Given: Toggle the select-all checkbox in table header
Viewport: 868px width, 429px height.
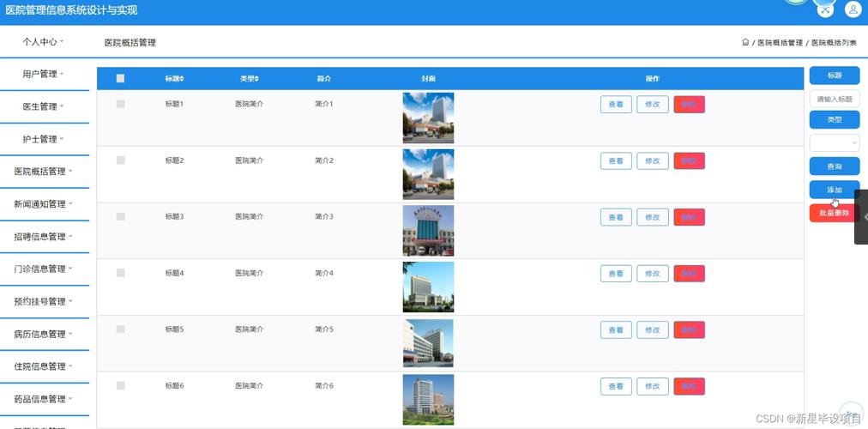Looking at the screenshot, I should tap(121, 78).
